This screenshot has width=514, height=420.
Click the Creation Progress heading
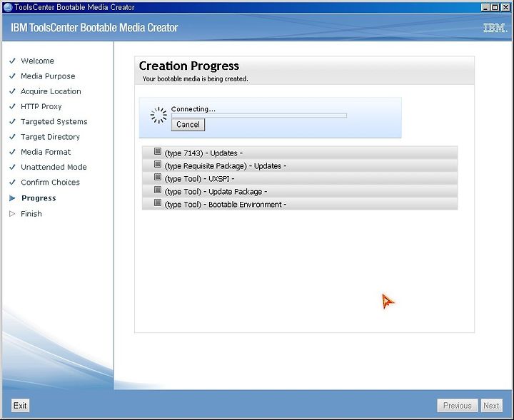[x=189, y=66]
